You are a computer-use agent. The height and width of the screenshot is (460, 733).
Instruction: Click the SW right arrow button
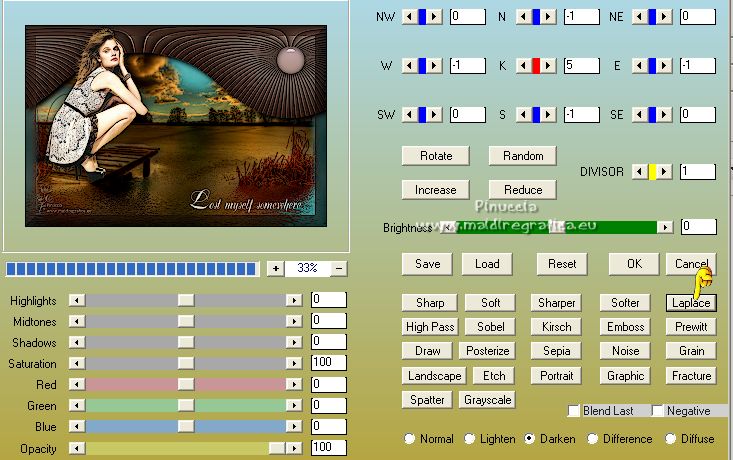click(434, 115)
